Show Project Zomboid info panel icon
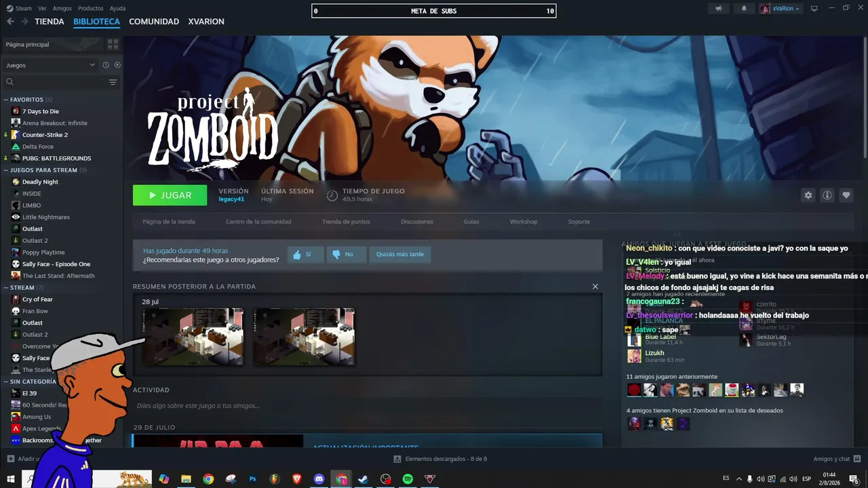Image resolution: width=868 pixels, height=488 pixels. pyautogui.click(x=827, y=195)
